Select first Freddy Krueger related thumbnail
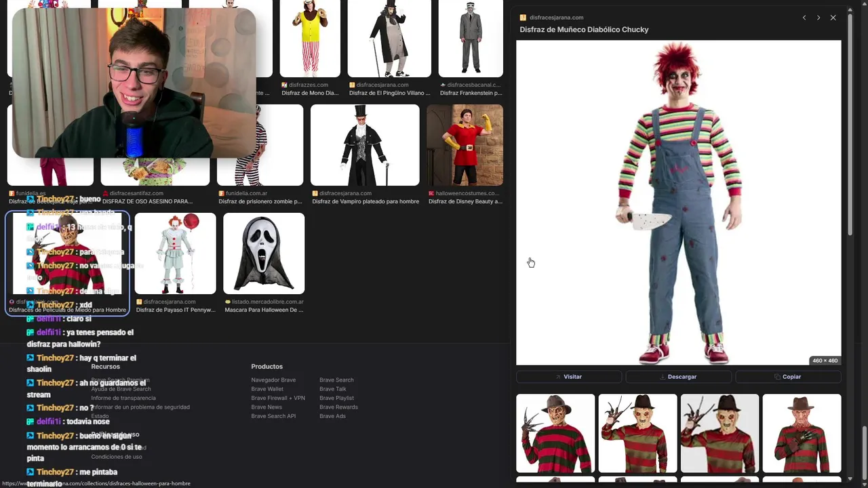 (555, 433)
